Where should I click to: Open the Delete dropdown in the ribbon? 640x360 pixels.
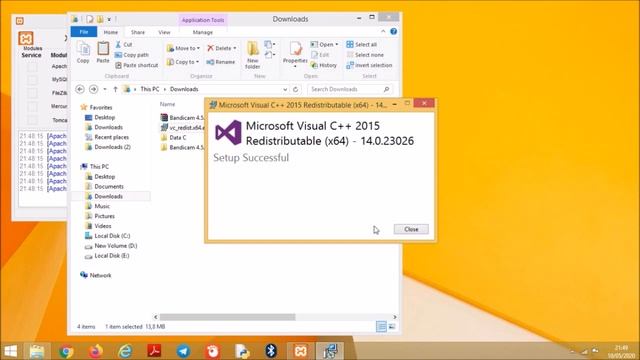point(222,48)
